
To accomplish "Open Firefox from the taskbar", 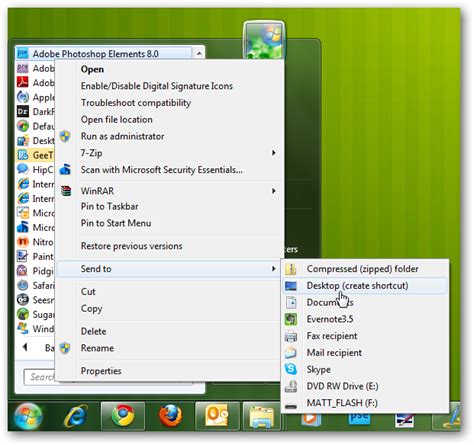I will pos(170,416).
